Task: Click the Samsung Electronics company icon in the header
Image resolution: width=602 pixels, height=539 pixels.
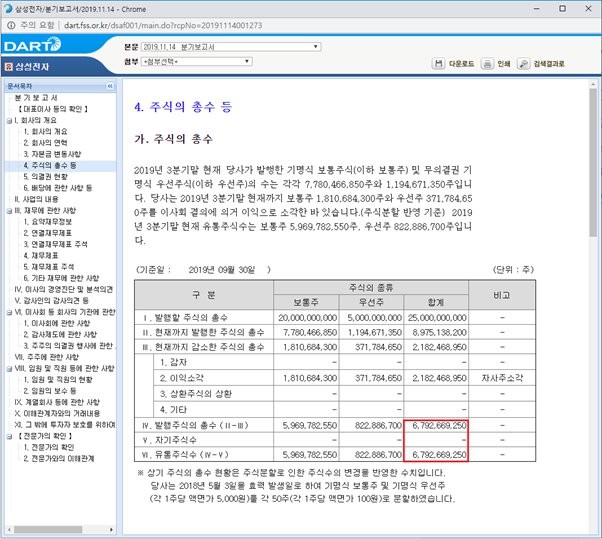Action: [x=8, y=67]
